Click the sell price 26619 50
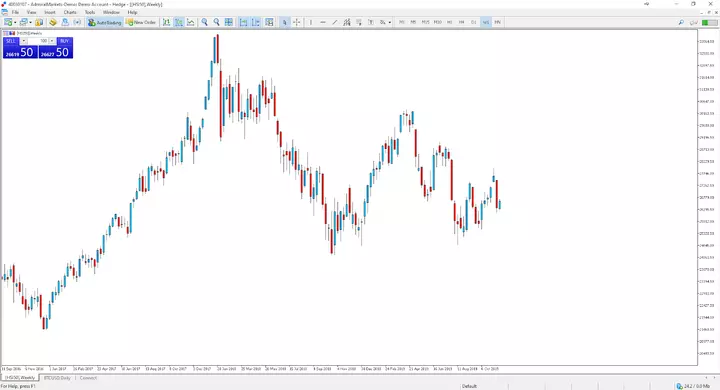The height and width of the screenshot is (390, 720). click(20, 52)
